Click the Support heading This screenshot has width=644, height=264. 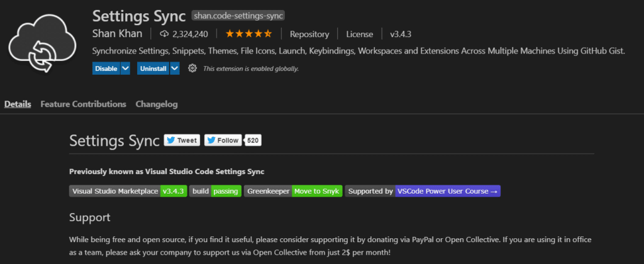(x=90, y=217)
